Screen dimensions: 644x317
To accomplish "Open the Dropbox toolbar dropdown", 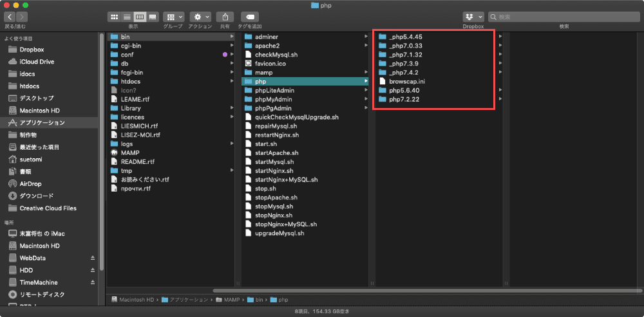I will pyautogui.click(x=473, y=17).
